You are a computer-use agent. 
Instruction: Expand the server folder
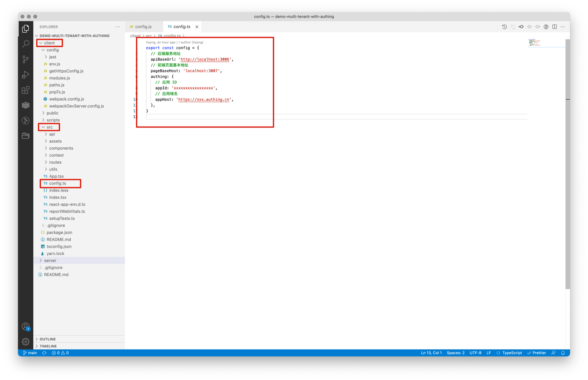tap(50, 260)
